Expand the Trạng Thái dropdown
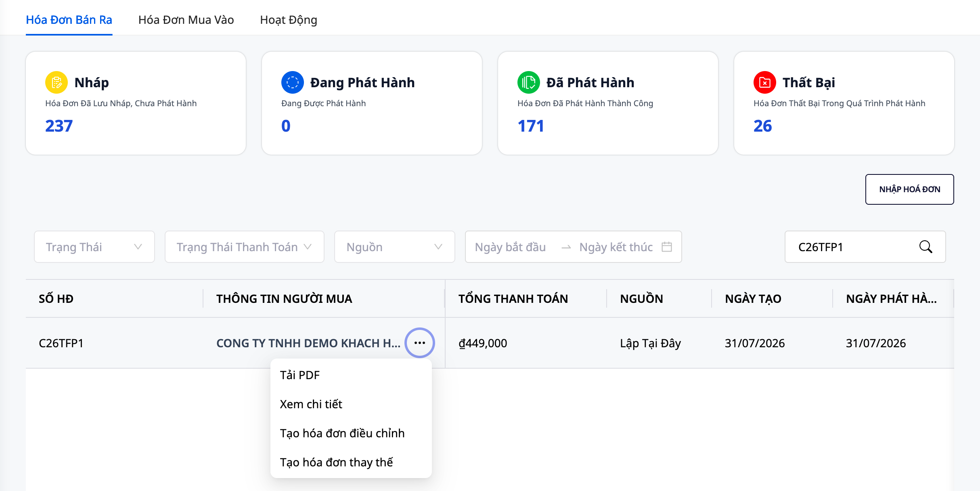Image resolution: width=980 pixels, height=491 pixels. [x=94, y=247]
